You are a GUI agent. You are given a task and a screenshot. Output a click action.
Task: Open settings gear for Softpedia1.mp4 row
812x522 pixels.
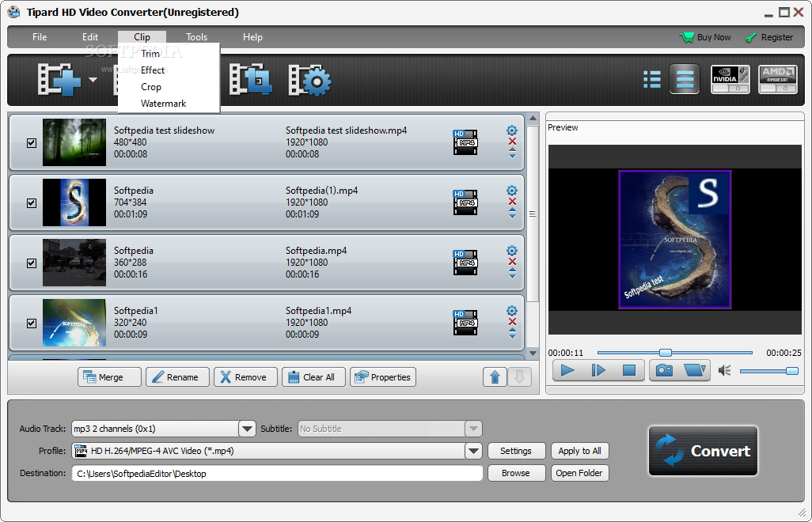click(x=512, y=310)
